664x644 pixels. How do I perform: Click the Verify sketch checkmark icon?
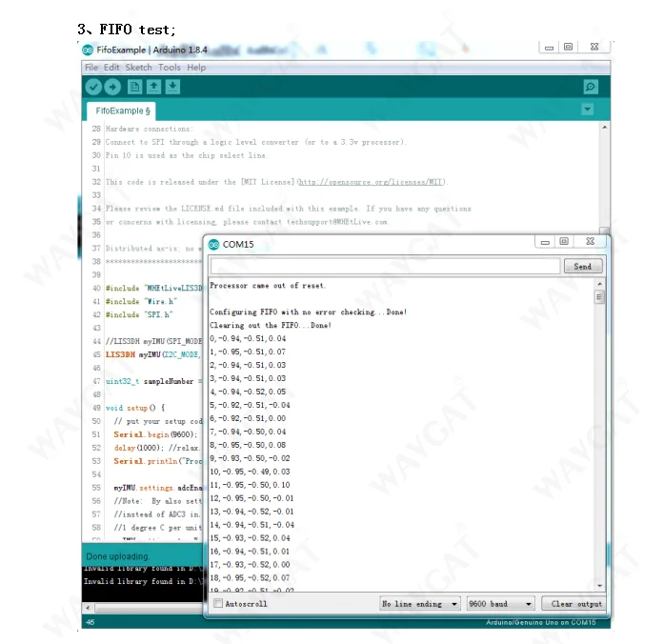(93, 88)
